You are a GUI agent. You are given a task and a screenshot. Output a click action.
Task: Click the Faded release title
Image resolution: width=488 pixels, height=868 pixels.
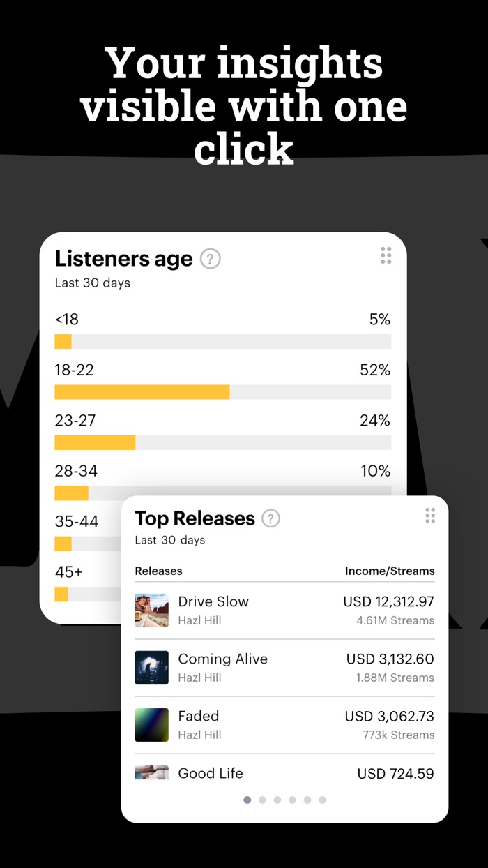pyautogui.click(x=199, y=716)
